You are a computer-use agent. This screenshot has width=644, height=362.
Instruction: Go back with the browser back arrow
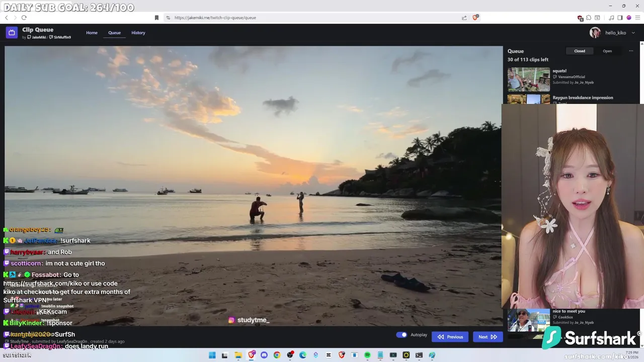pos(7,18)
